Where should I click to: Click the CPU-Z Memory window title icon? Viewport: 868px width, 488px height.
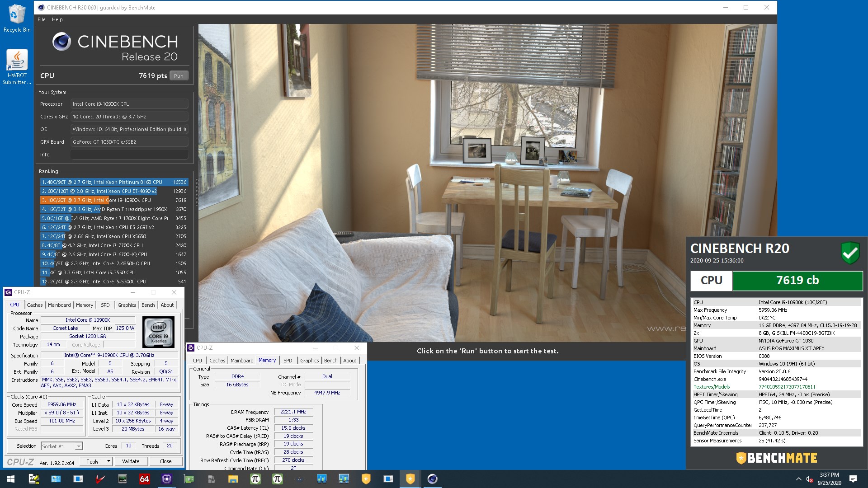(x=191, y=348)
